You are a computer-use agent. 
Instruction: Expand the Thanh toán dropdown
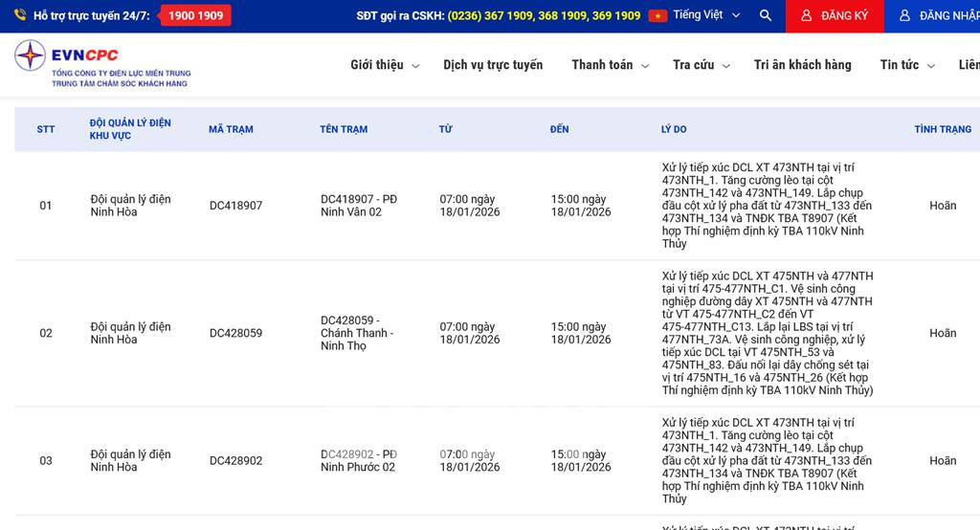pyautogui.click(x=610, y=65)
